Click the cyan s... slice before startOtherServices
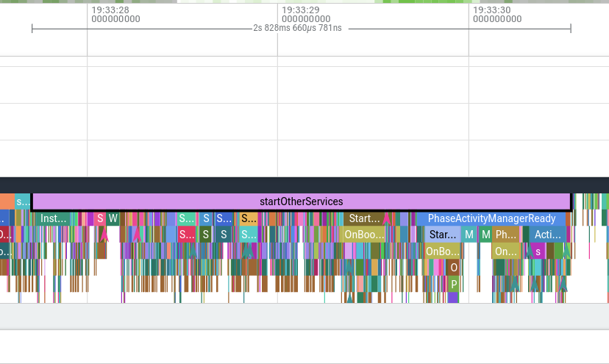609x364 pixels. click(23, 201)
